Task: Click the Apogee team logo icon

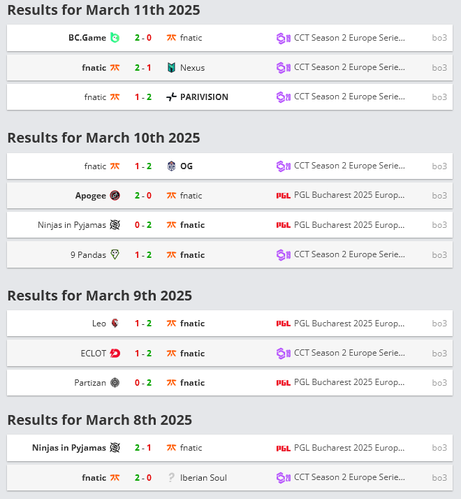Action: coord(115,195)
